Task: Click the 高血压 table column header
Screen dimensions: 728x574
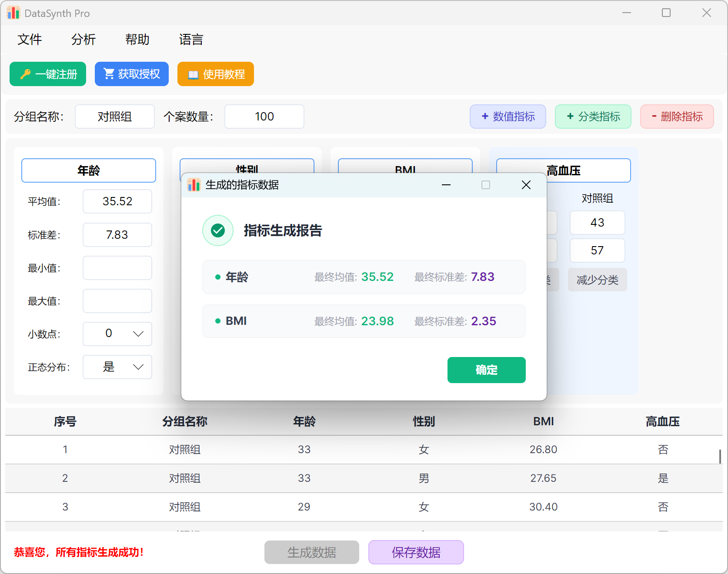Action: (x=663, y=421)
